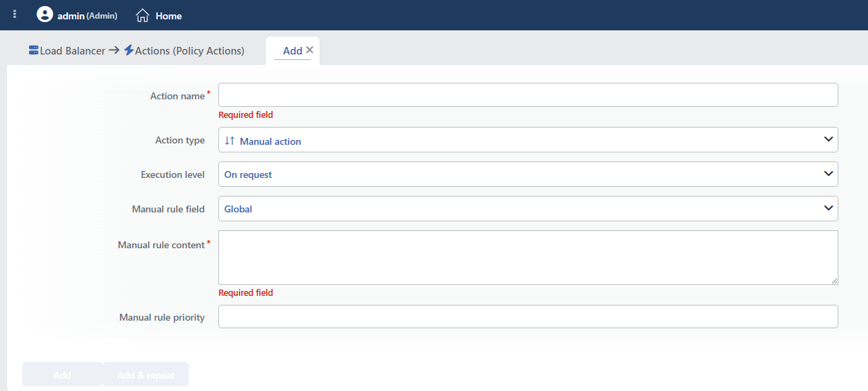Click the Manual rule priority label
Image resolution: width=868 pixels, height=391 pixels.
click(162, 317)
